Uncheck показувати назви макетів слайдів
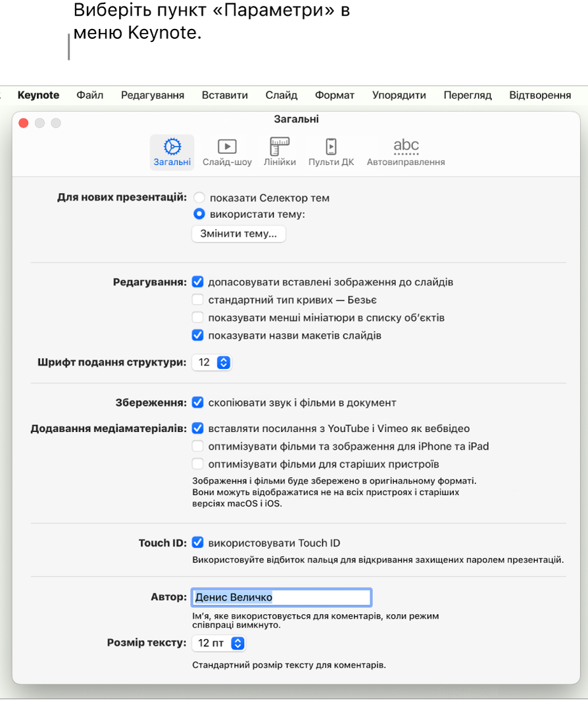The width and height of the screenshot is (588, 724). tap(198, 335)
